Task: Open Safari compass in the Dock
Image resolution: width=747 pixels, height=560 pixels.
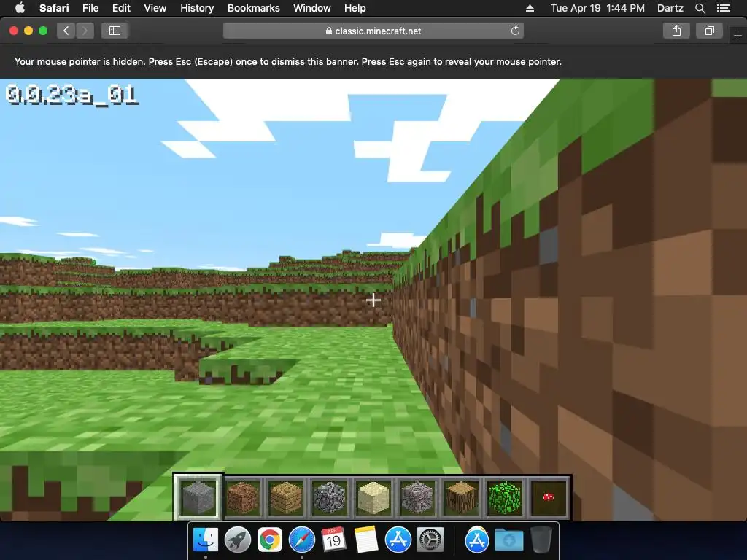Action: [301, 540]
